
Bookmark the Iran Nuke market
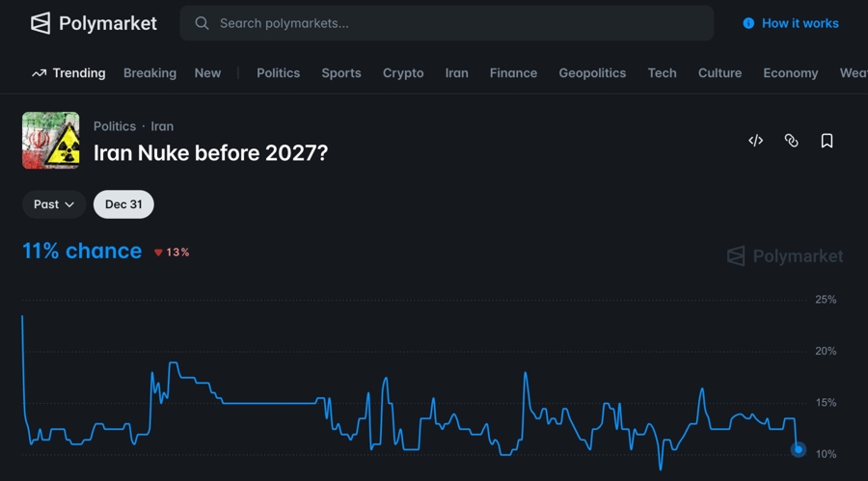point(827,141)
